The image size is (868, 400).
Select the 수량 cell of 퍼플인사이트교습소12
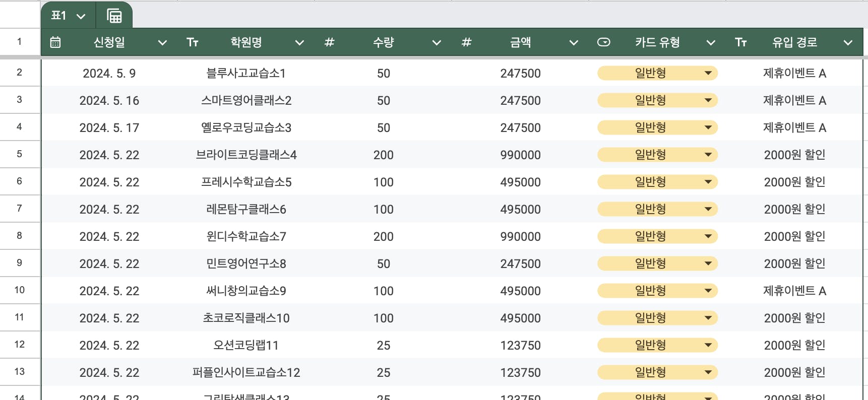pyautogui.click(x=384, y=373)
